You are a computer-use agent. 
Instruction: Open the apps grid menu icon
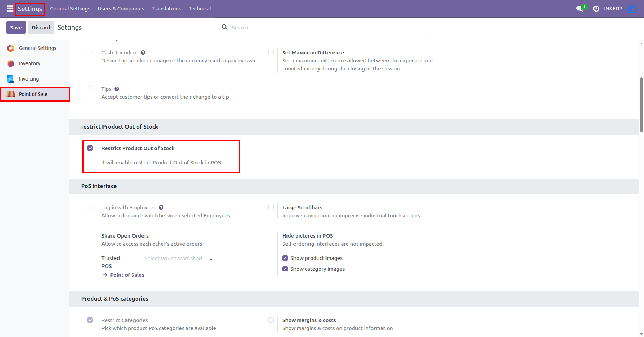[x=10, y=8]
